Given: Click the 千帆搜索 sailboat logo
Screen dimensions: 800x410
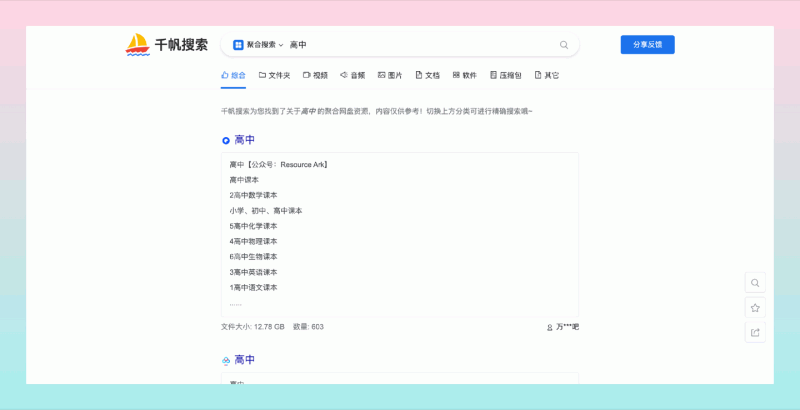Looking at the screenshot, I should [137, 45].
